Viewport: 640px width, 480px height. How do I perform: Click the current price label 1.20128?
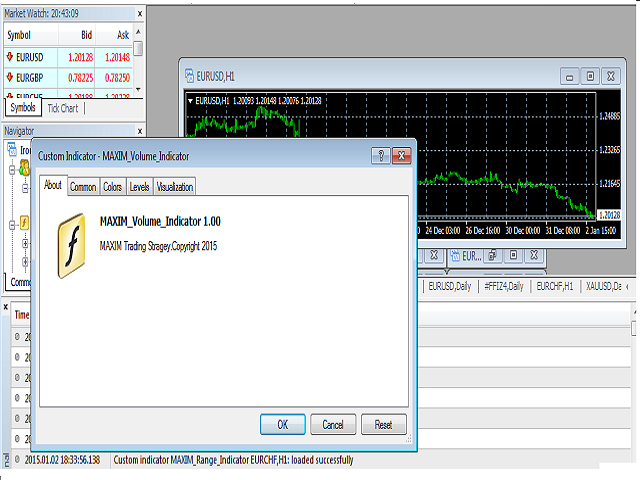point(609,215)
